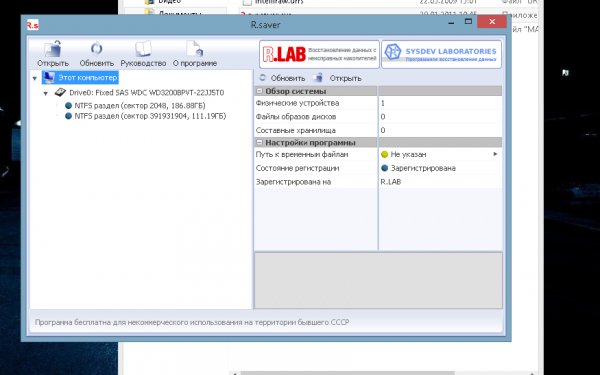Select NTFS раздел сектор 2048 partition
The height and width of the screenshot is (375, 600).
pos(140,106)
